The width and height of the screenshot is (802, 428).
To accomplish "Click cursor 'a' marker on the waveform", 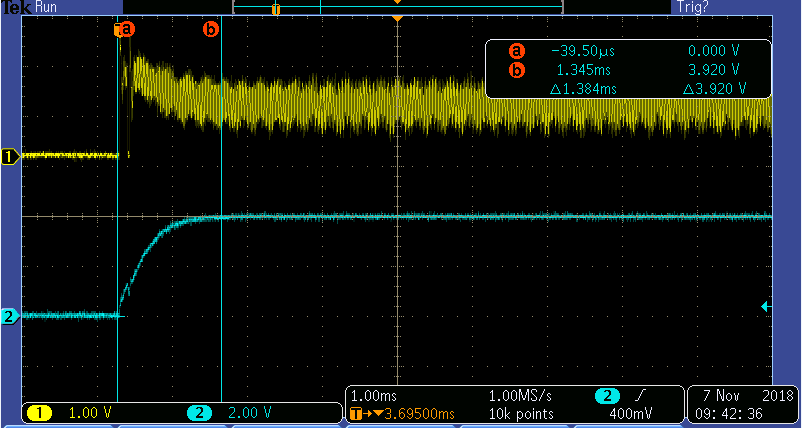I will 125,30.
